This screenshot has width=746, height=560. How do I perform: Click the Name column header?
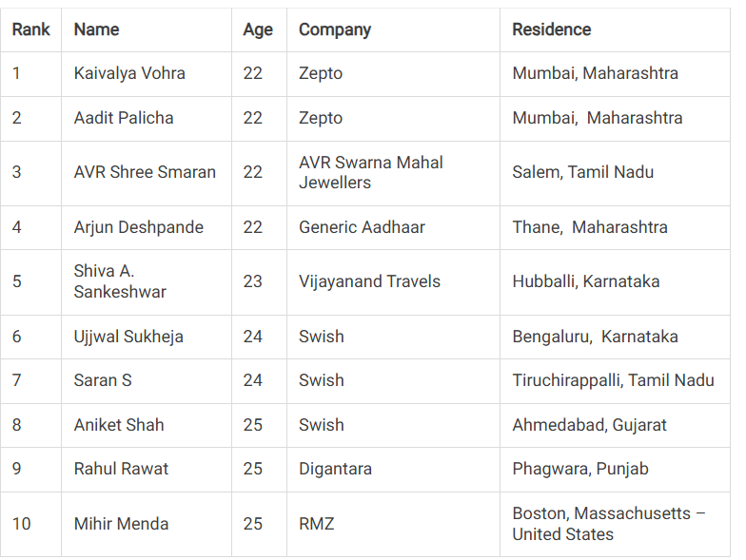[x=97, y=29]
